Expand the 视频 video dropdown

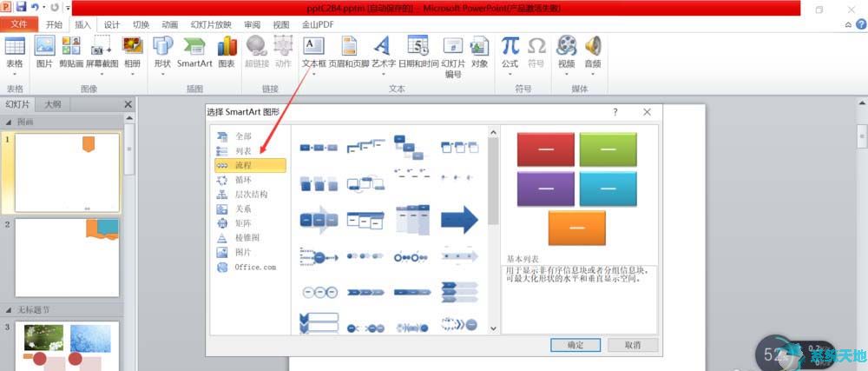[x=566, y=75]
